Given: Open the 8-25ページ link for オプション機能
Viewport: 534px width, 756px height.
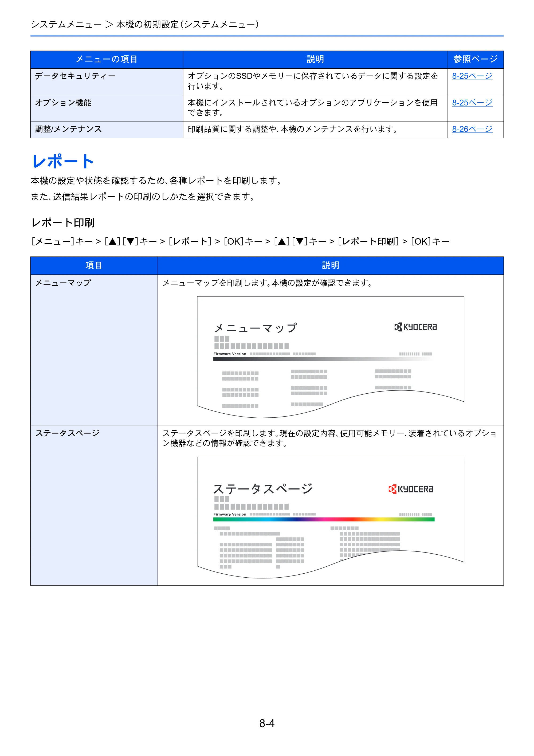Looking at the screenshot, I should [472, 103].
